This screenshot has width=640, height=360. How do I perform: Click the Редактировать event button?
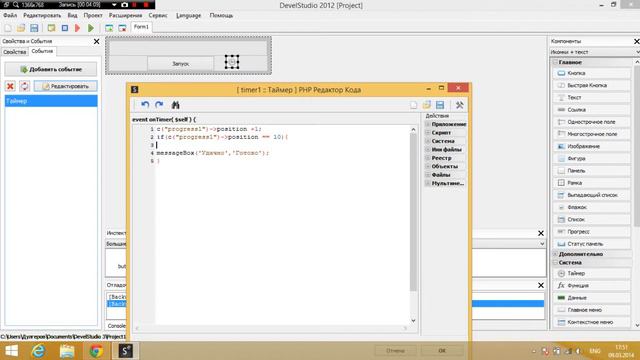click(x=65, y=86)
